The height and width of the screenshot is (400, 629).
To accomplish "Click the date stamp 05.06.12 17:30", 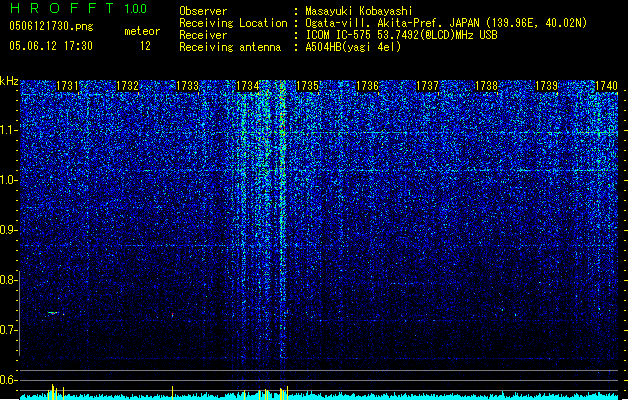I will (51, 46).
